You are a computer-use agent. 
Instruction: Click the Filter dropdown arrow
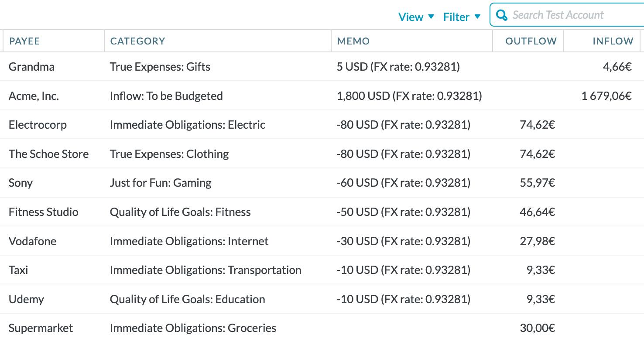tap(477, 17)
